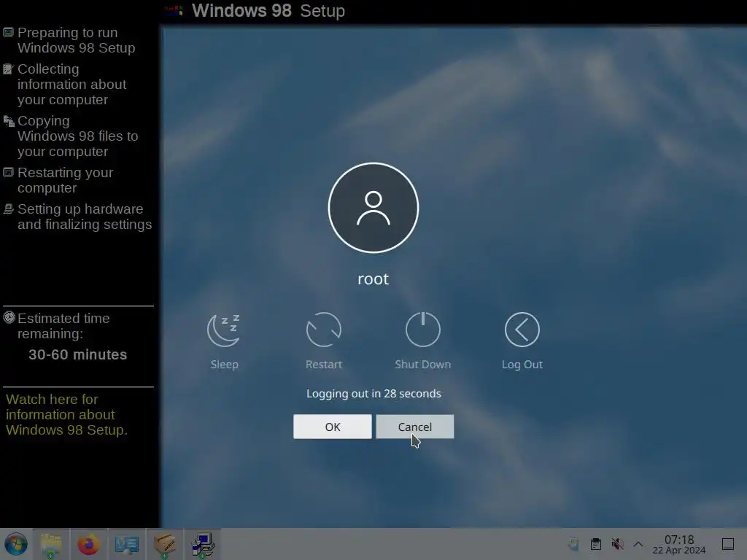
Task: Cancel the logout countdown
Action: (415, 427)
